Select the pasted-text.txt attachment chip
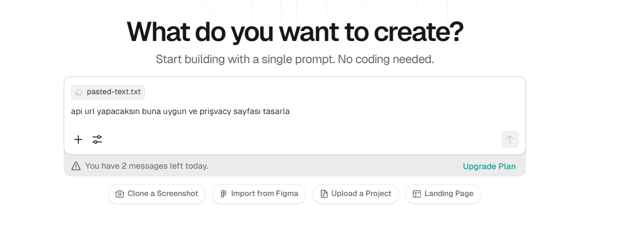 pos(108,92)
